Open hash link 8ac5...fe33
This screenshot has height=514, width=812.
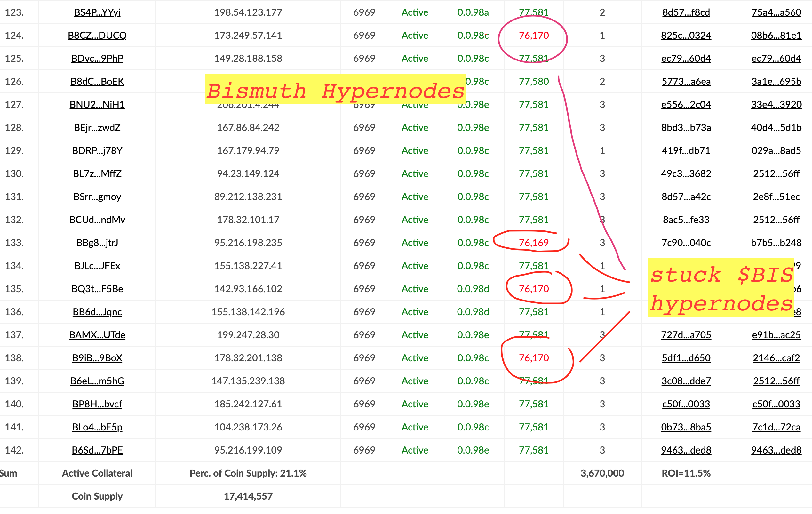686,220
